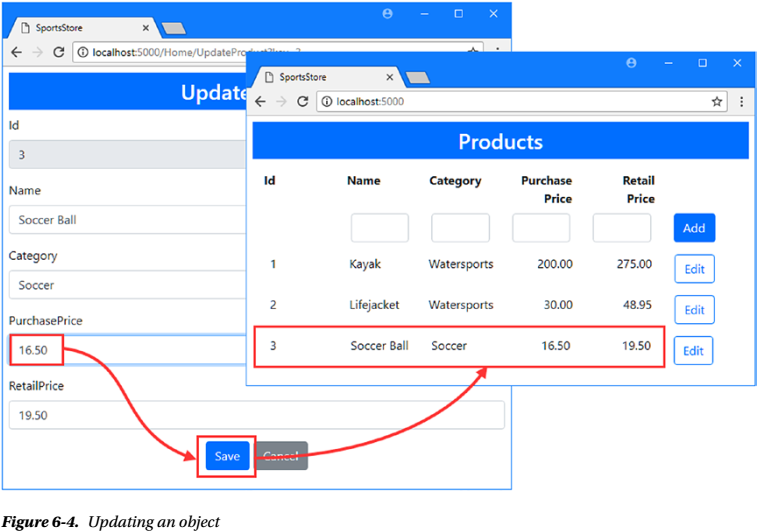This screenshot has height=532, width=762.
Task: Select the SportsStore tab in the Update window
Action: tap(82, 28)
